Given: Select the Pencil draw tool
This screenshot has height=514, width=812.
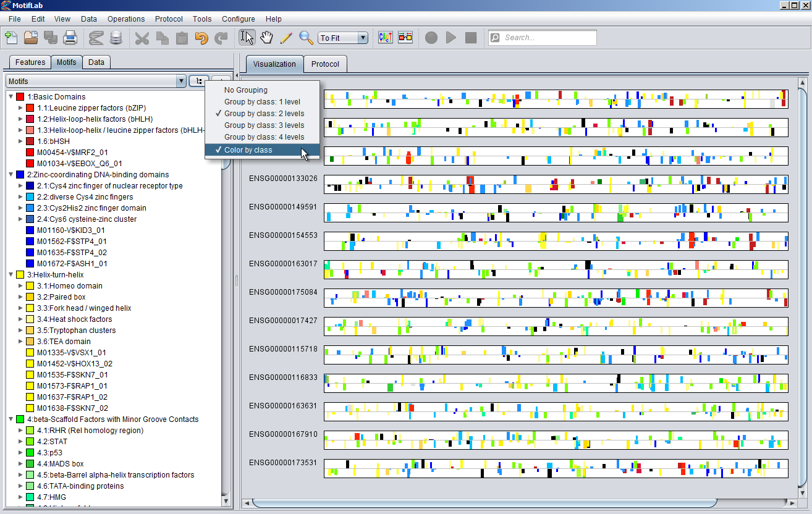Looking at the screenshot, I should [x=286, y=38].
